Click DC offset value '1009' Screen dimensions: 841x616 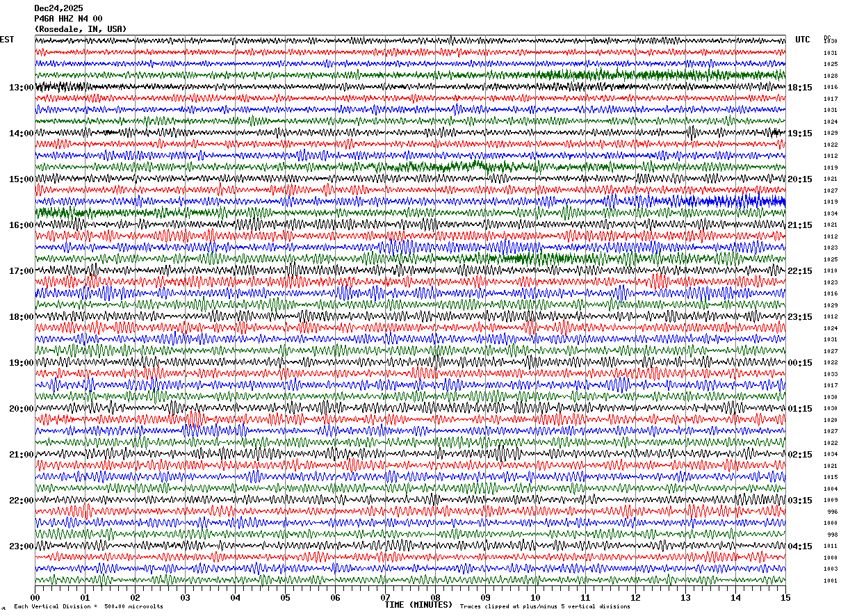point(830,501)
